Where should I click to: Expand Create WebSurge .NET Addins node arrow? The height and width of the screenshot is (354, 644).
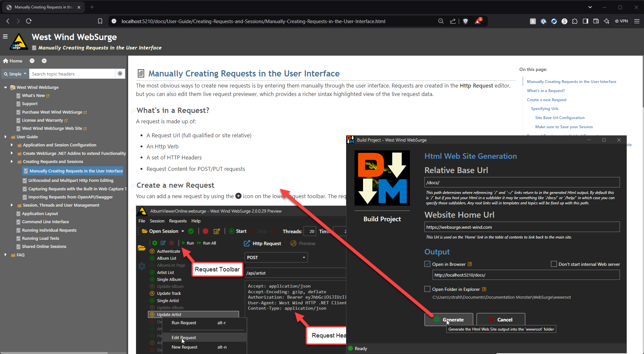12,153
